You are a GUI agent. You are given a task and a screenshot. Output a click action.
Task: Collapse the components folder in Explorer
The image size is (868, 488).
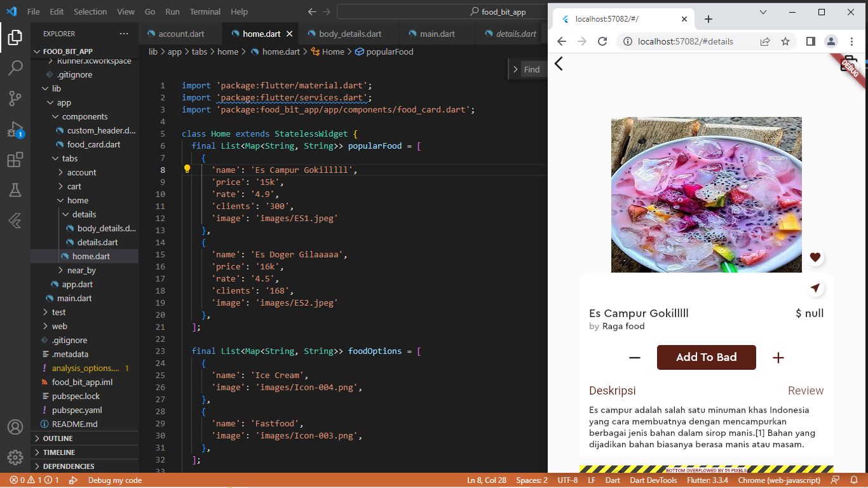pos(84,116)
